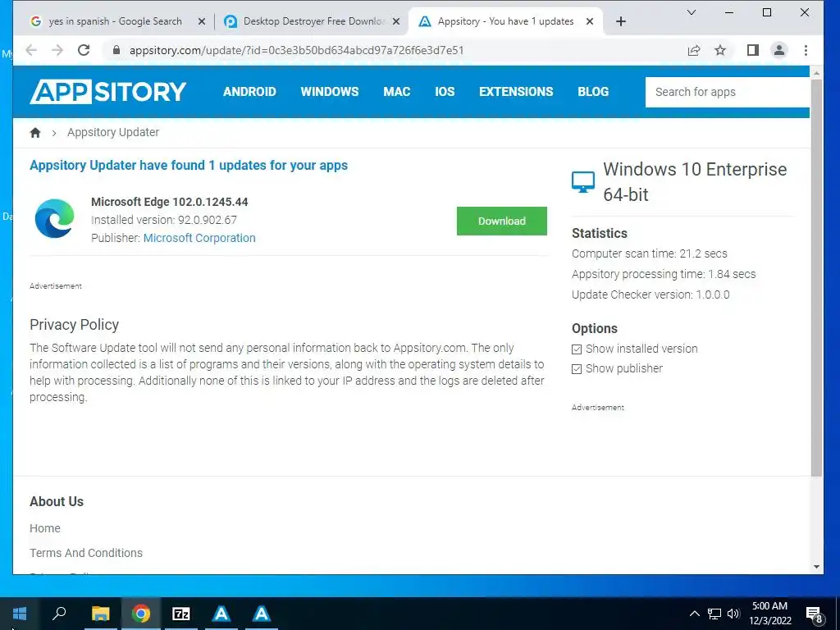Open the notification center icon
840x630 pixels.
click(x=815, y=615)
